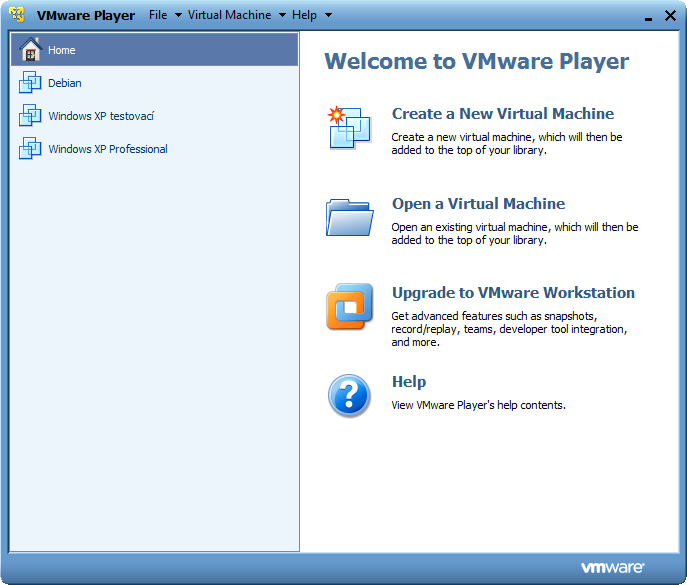Close the VMware Player window
Viewport: 687px width, 585px height.
[670, 15]
